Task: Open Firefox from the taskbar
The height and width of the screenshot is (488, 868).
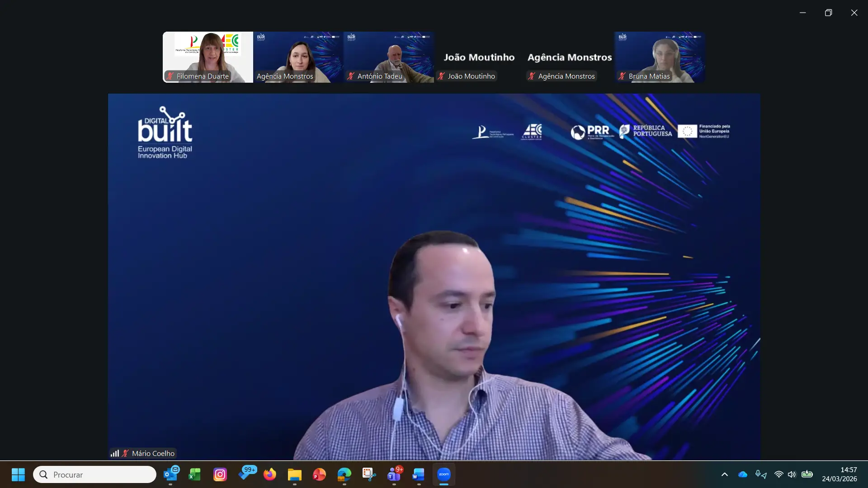Action: (270, 474)
